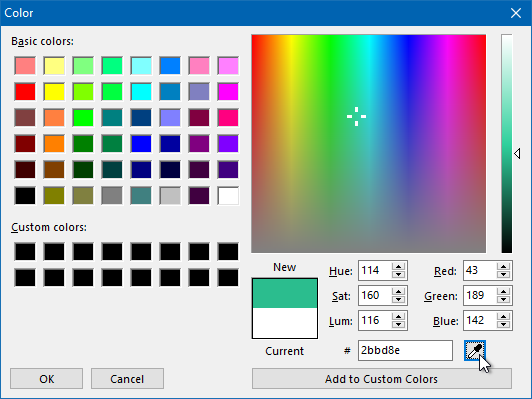Select the violet purple basic swatch

click(228, 144)
